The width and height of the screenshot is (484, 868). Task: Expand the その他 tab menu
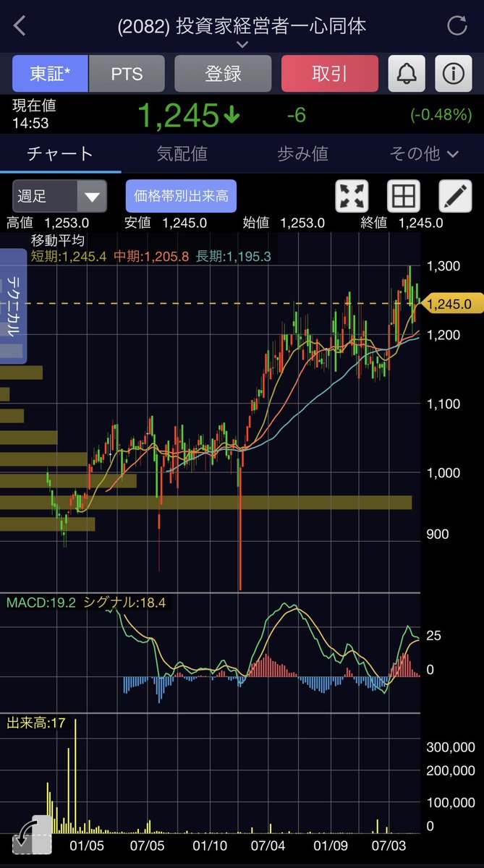pyautogui.click(x=424, y=153)
